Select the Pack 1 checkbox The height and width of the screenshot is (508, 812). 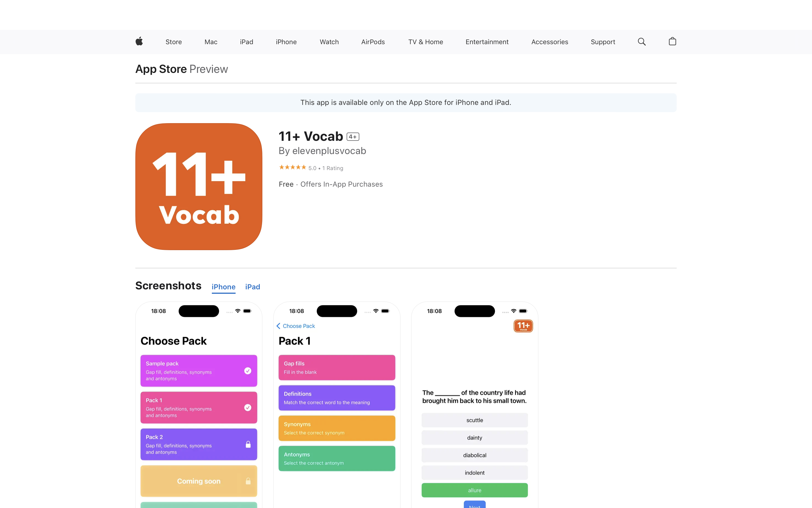click(x=248, y=407)
